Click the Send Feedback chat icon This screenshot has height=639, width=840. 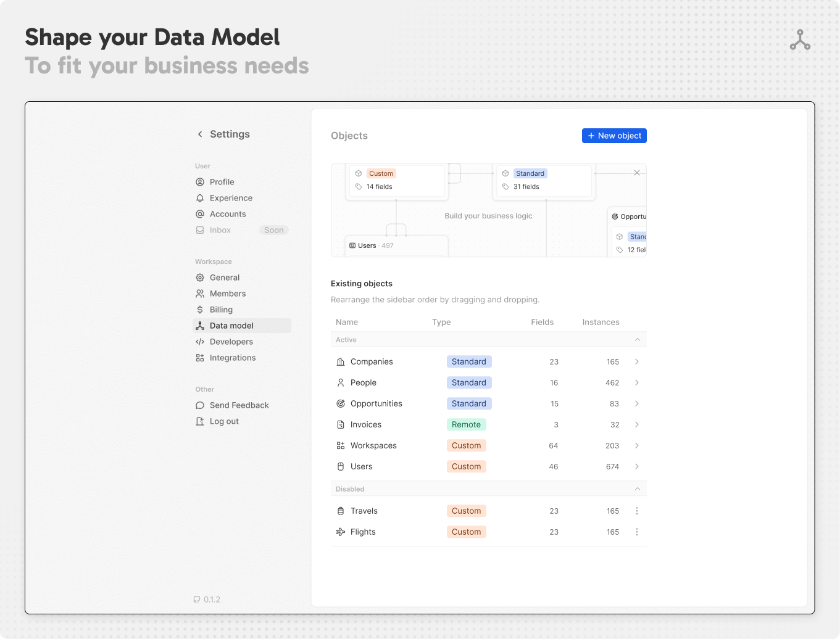point(200,405)
